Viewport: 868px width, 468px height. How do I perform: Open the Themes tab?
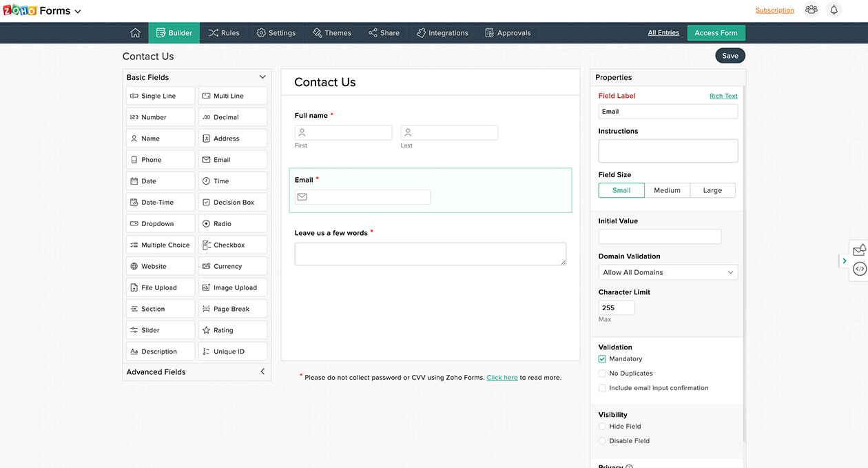click(331, 33)
